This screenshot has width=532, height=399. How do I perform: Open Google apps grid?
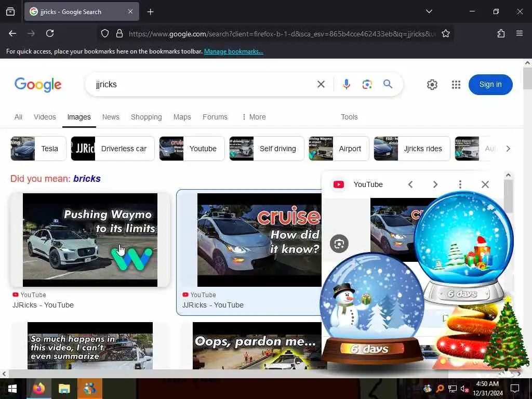click(x=456, y=85)
